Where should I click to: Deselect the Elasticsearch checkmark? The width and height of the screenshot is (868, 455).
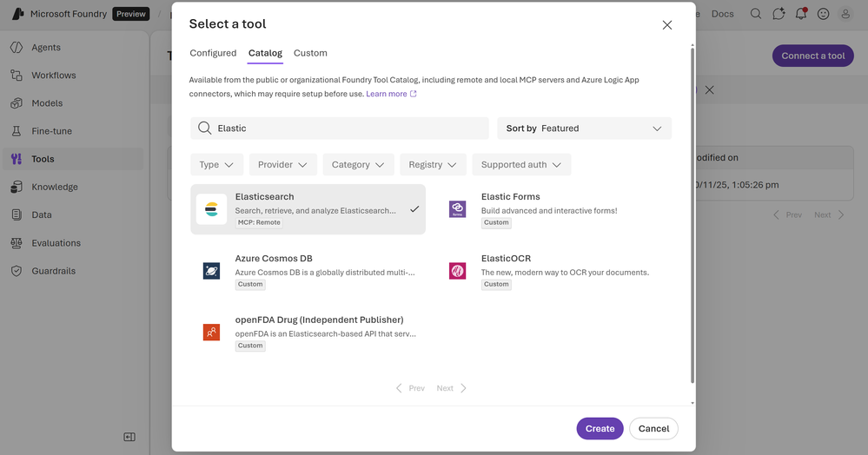point(414,209)
